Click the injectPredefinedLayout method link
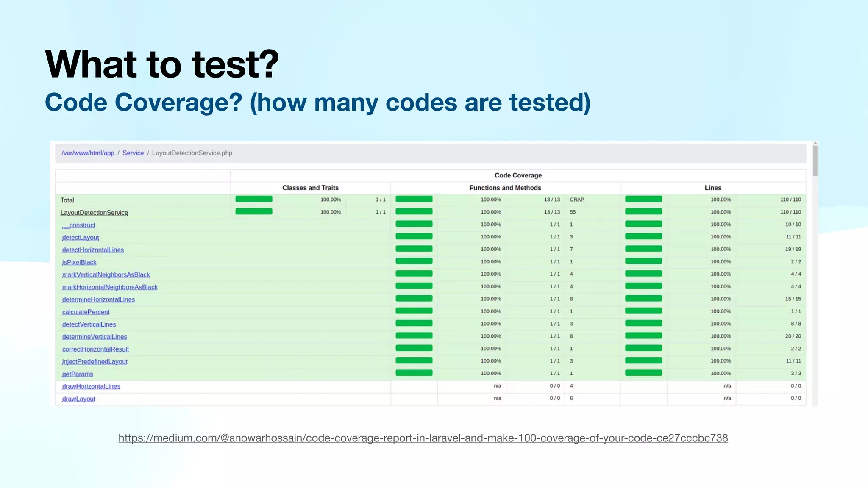Screen dimensions: 868x488 pos(95,362)
